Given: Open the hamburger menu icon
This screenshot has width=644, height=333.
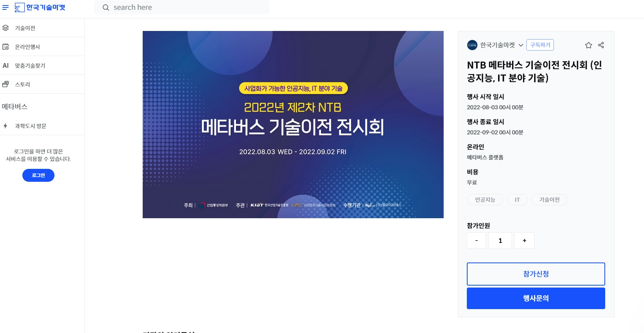Looking at the screenshot, I should (5, 7).
